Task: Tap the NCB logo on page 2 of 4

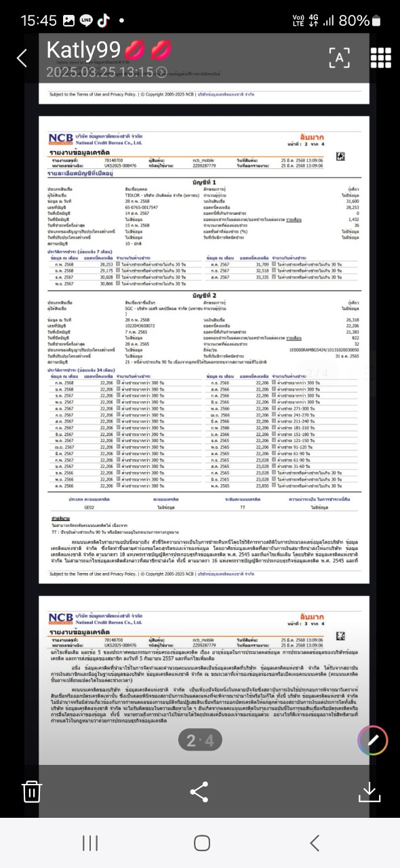Action: tap(61, 139)
